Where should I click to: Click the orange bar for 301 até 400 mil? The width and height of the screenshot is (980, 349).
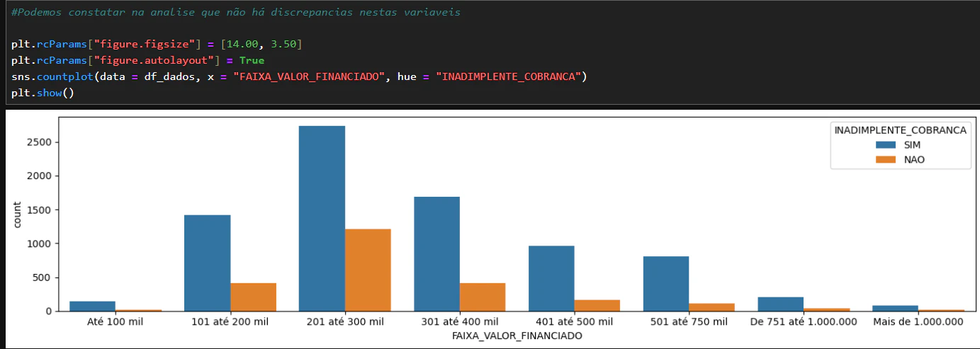[483, 297]
